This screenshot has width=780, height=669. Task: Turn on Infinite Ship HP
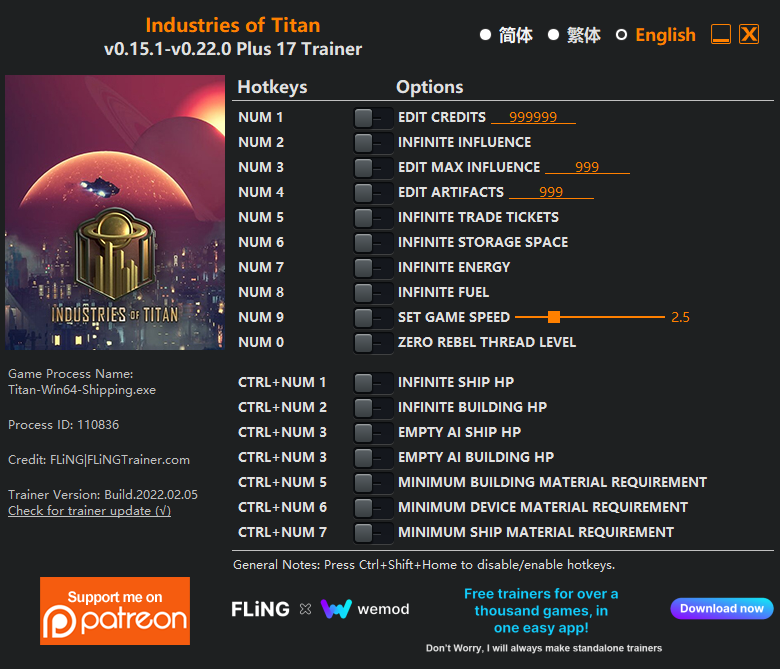tap(373, 382)
